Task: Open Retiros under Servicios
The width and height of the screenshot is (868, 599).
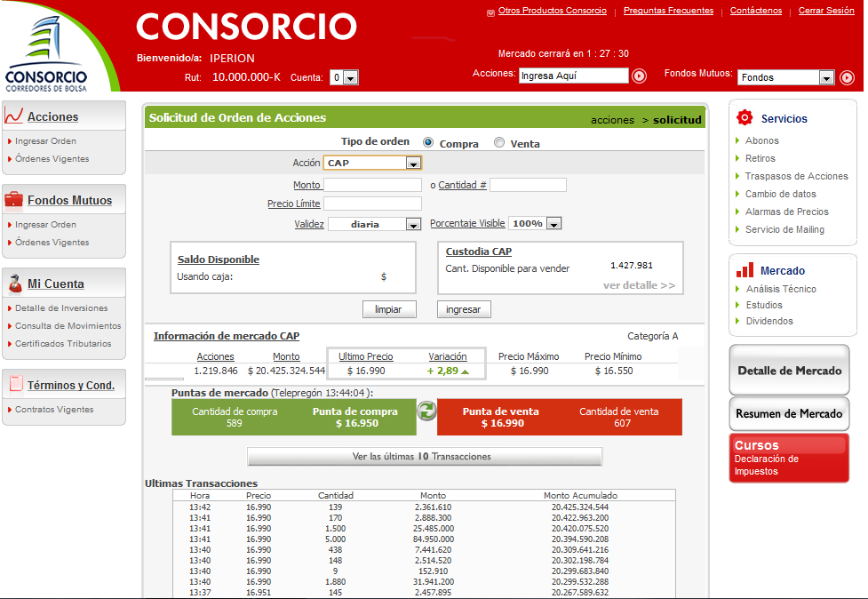Action: tap(760, 158)
